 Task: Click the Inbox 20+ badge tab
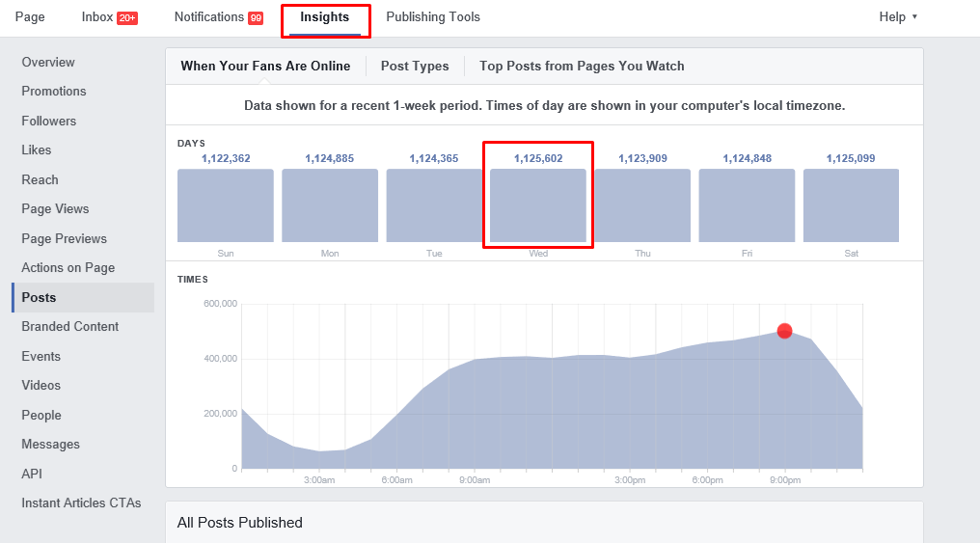(108, 17)
